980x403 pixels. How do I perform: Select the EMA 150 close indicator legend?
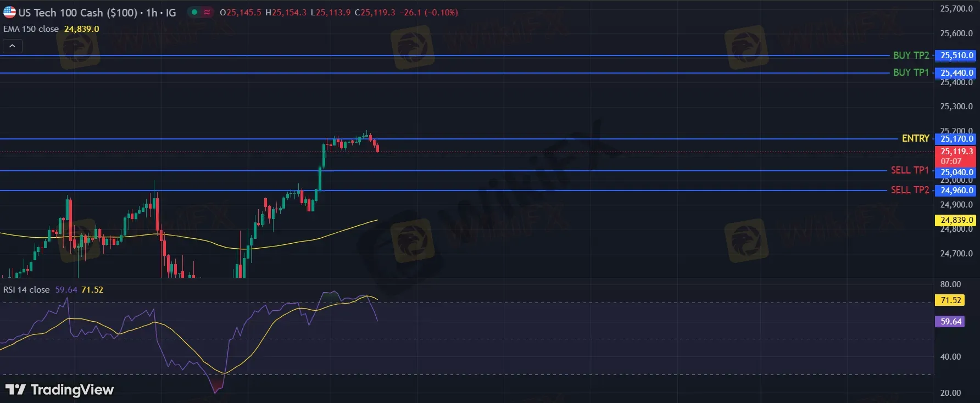tap(31, 29)
